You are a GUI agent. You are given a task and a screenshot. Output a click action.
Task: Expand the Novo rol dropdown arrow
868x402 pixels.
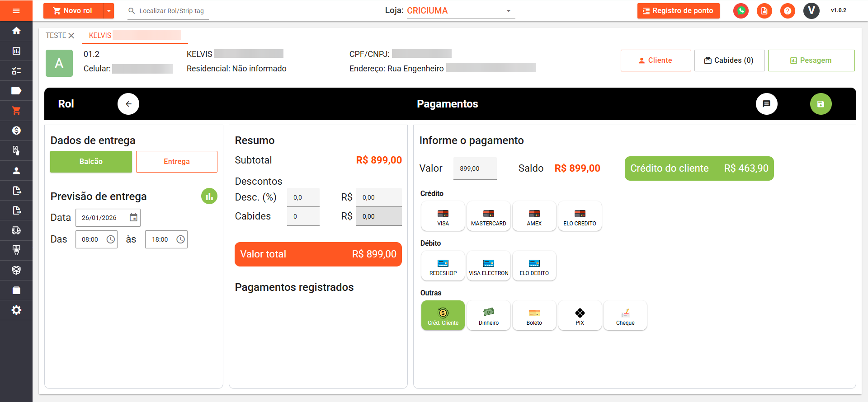pyautogui.click(x=109, y=11)
